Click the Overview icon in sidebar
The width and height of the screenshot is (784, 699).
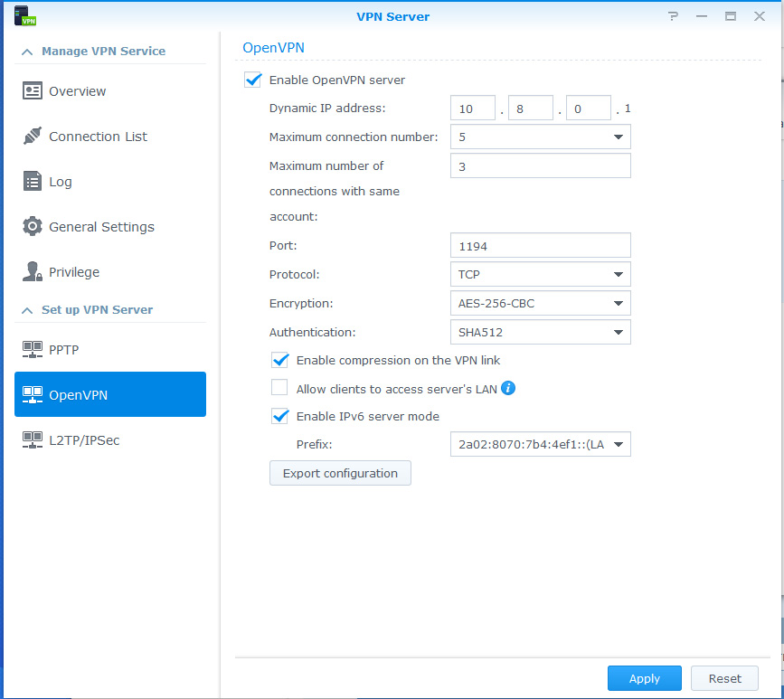coord(33,91)
